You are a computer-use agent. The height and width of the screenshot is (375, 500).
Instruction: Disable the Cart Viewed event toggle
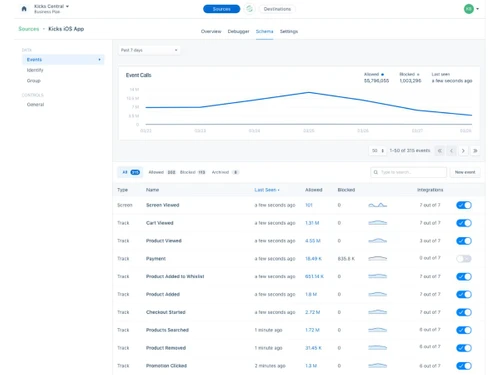click(x=464, y=223)
